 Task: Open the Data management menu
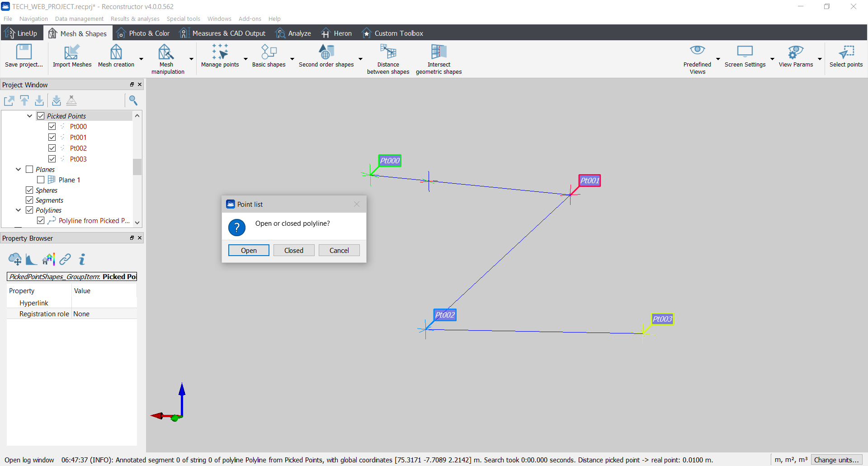coord(79,19)
